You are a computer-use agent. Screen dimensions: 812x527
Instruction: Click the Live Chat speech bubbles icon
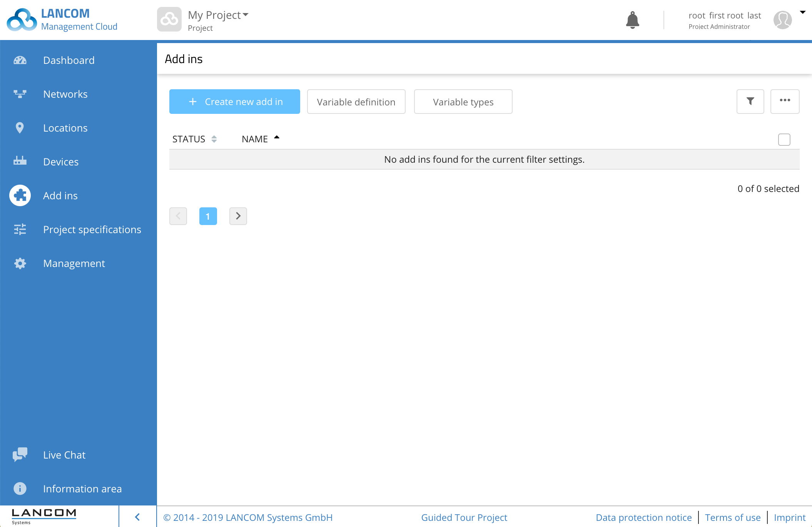20,455
